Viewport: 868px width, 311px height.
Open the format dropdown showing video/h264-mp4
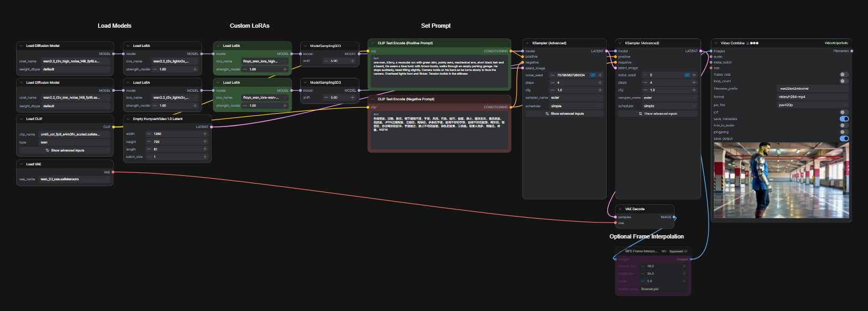click(811, 97)
